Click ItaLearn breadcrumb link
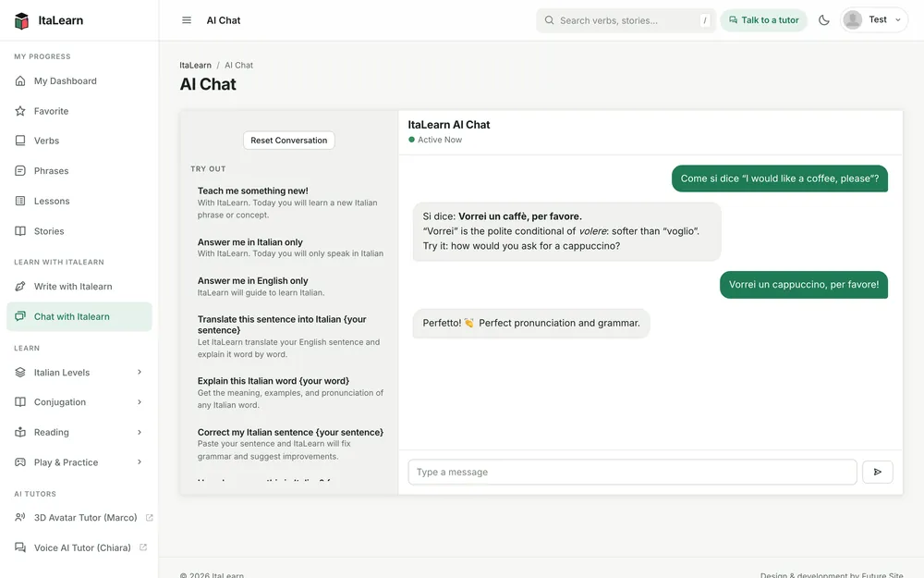The height and width of the screenshot is (578, 924). pos(195,65)
